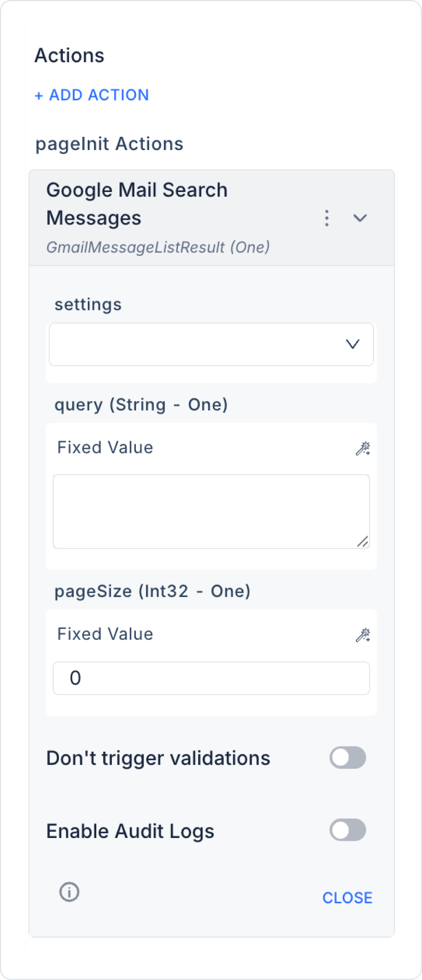Enable the Audit Logs switch

[x=347, y=830]
